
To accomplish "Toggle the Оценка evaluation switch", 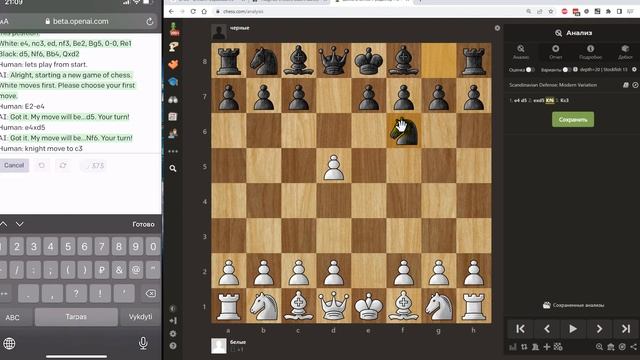I will pyautogui.click(x=530, y=70).
